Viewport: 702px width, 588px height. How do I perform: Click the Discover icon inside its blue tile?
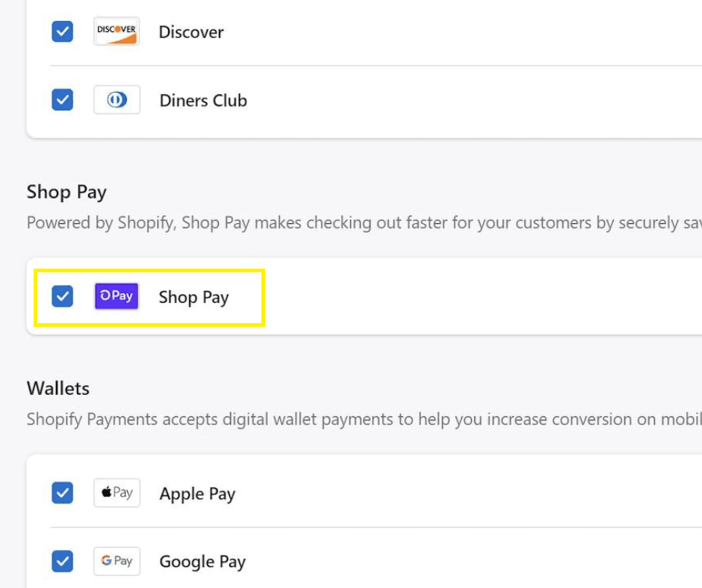(117, 31)
